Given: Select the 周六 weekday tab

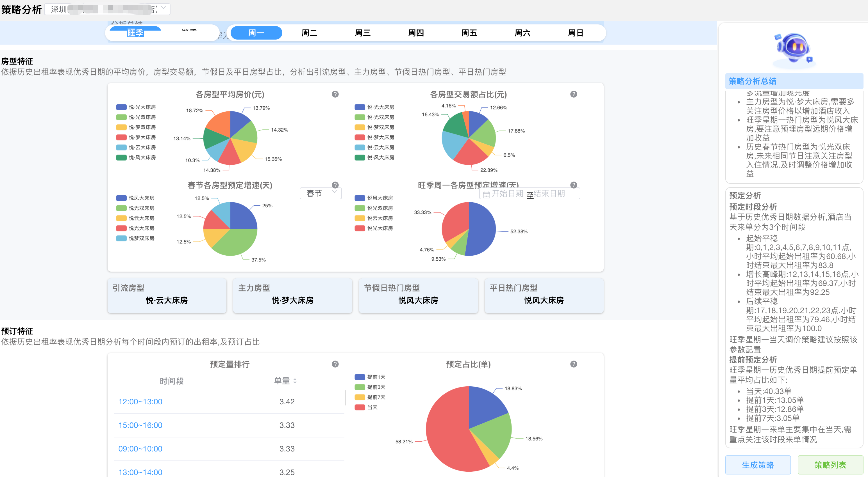Looking at the screenshot, I should 522,33.
